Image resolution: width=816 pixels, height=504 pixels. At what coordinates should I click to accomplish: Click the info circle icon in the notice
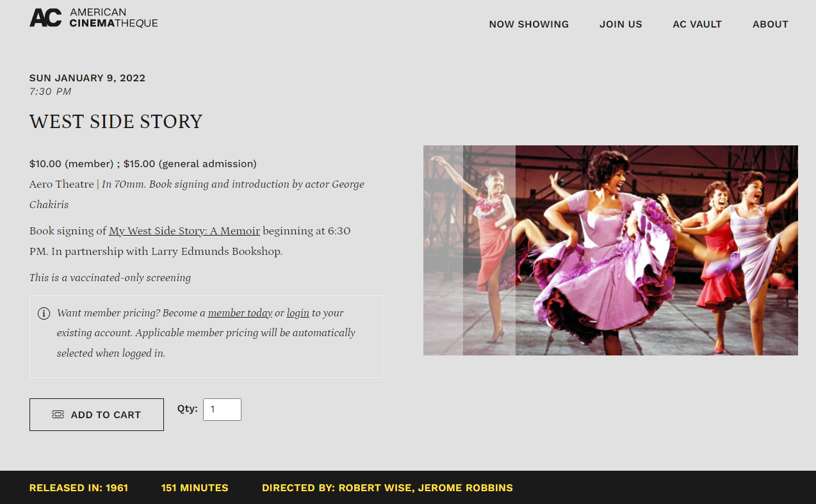44,313
